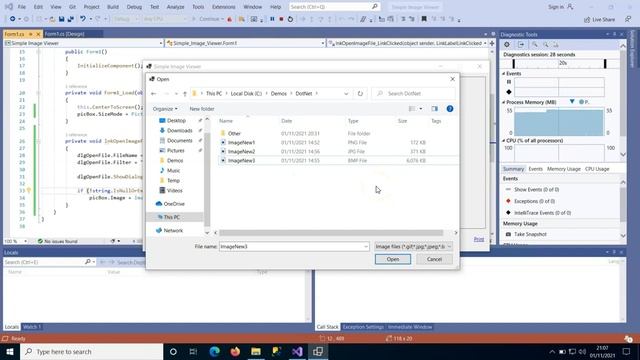
Task: Switch to the Watch 1 tab
Action: (32, 327)
